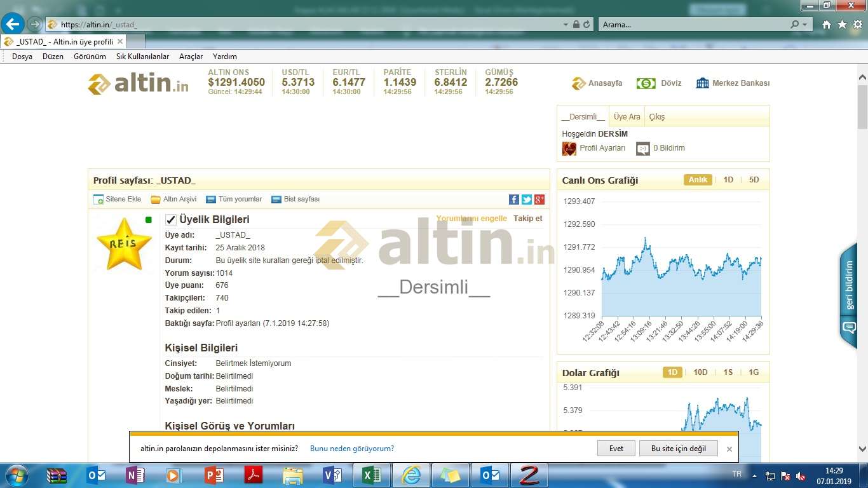
Task: Open Bist sayfası link
Action: pyautogui.click(x=295, y=200)
